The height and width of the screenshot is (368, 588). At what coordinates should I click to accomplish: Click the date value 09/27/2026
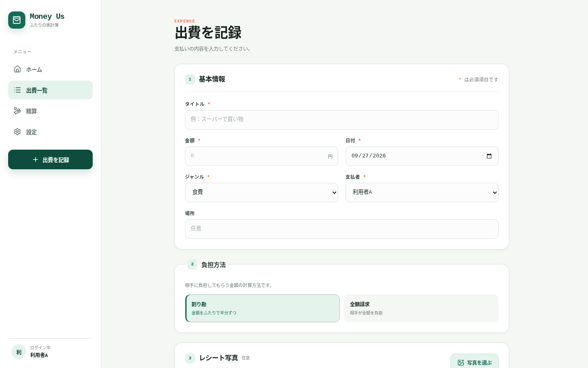click(x=368, y=156)
